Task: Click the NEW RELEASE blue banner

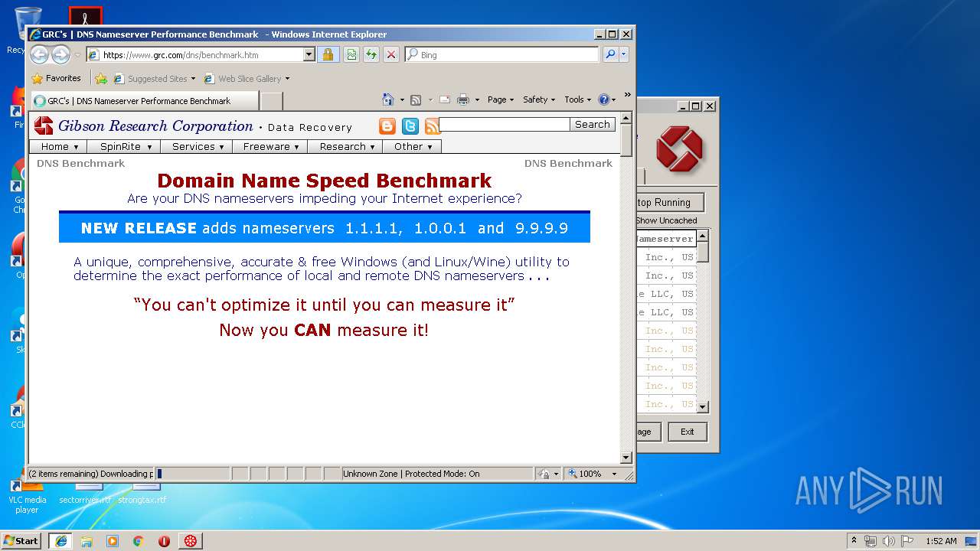Action: coord(325,227)
